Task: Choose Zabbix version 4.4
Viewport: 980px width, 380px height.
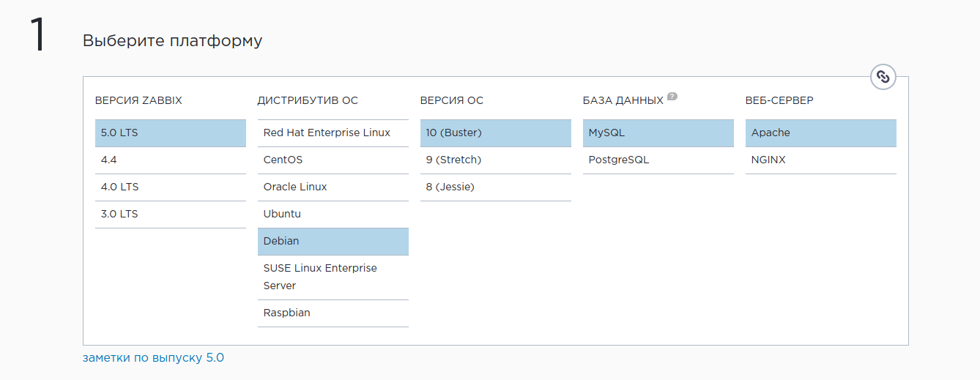Action: pos(171,160)
